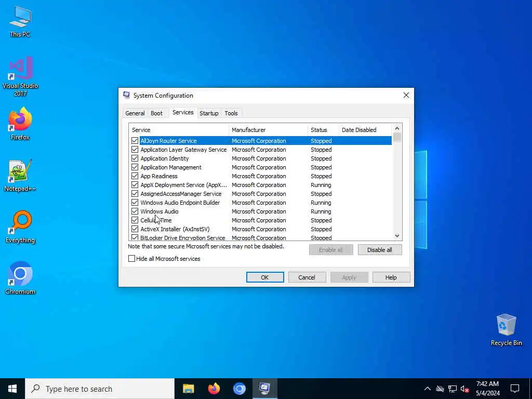Open the muted volume tray icon
The image size is (532, 399).
[x=465, y=389]
